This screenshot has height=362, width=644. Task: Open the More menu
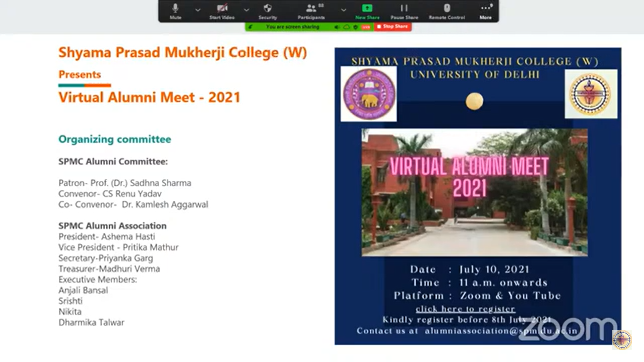click(x=485, y=10)
